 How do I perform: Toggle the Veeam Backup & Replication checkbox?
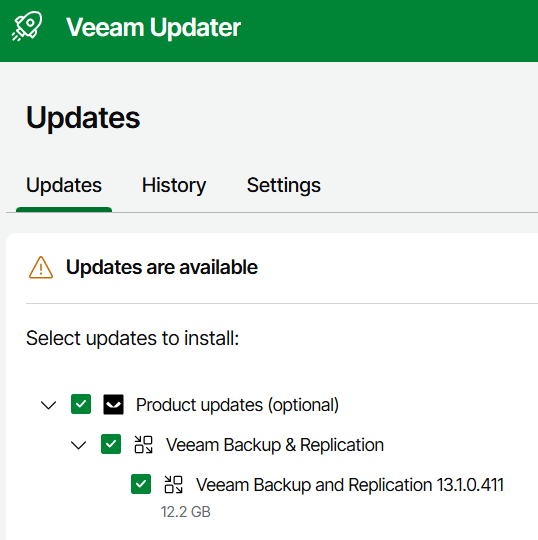click(x=111, y=444)
